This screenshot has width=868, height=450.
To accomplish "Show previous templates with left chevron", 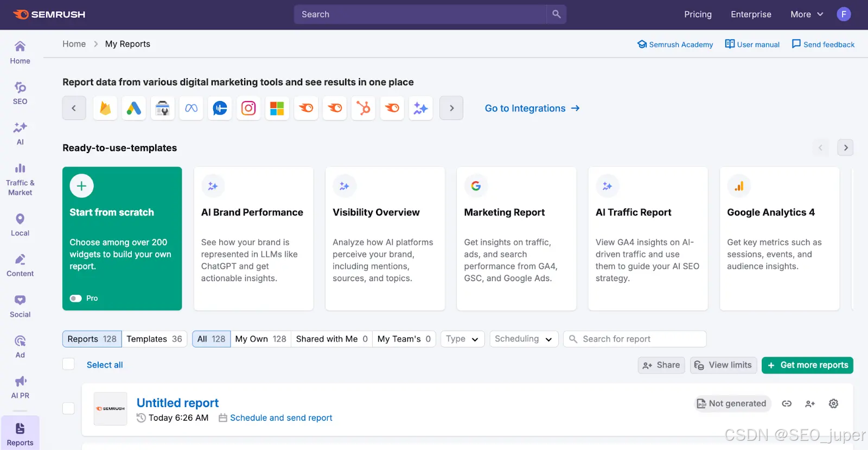I will click(820, 148).
